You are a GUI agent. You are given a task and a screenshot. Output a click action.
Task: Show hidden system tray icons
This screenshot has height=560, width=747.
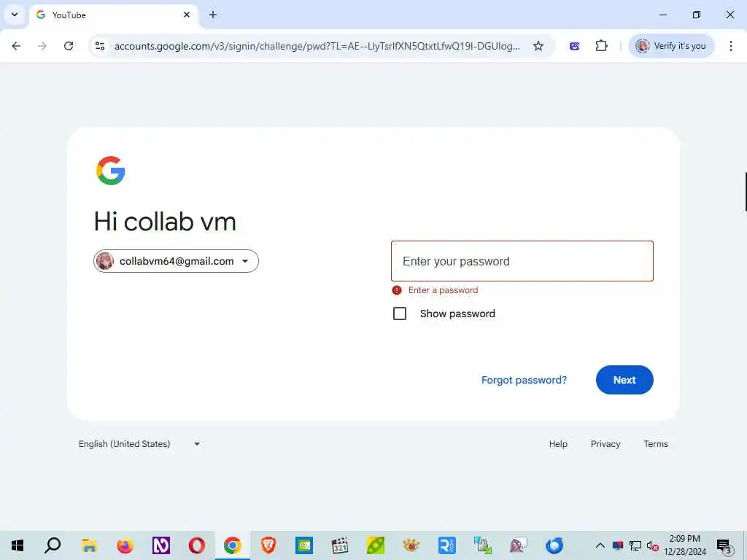600,545
